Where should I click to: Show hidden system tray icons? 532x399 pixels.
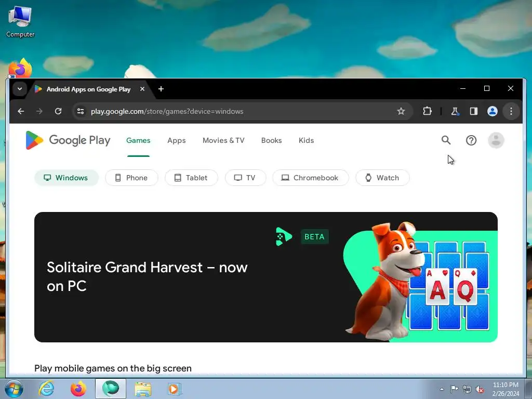pos(442,389)
